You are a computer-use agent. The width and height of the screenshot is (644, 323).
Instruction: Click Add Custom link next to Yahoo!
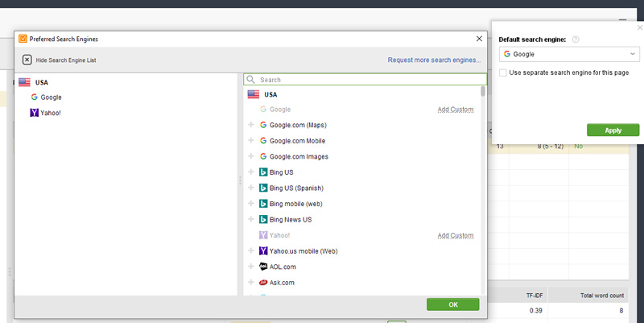(456, 235)
